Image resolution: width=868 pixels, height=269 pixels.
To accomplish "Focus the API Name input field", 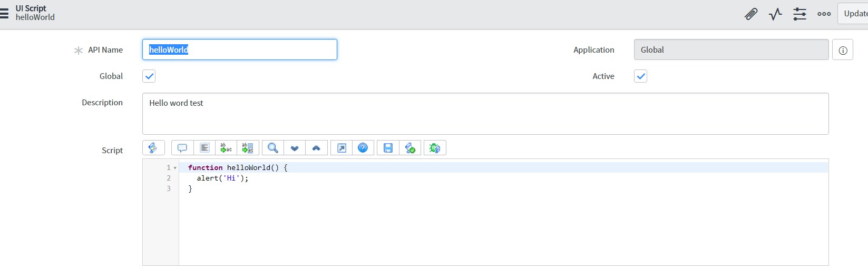I will [x=240, y=49].
